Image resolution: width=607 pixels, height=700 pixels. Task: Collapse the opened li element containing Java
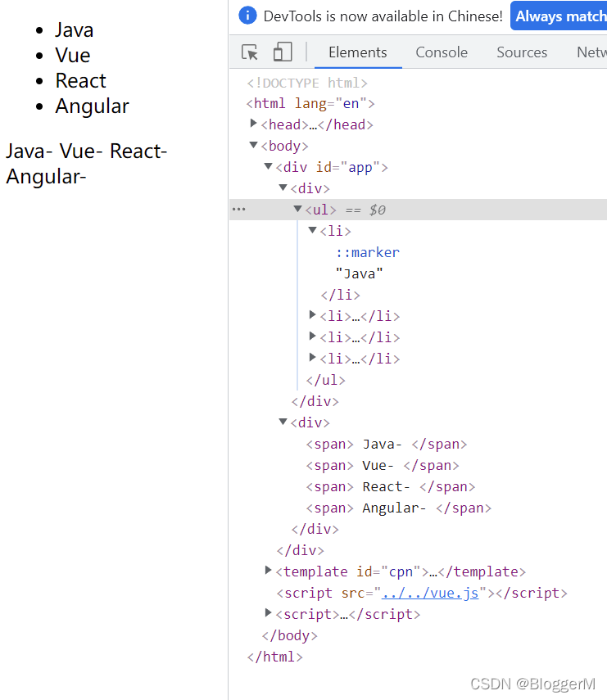(312, 230)
